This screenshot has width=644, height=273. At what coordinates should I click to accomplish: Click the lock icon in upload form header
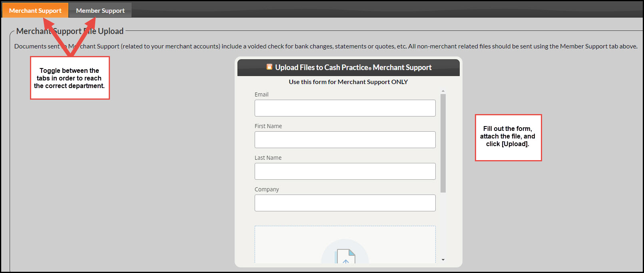269,67
